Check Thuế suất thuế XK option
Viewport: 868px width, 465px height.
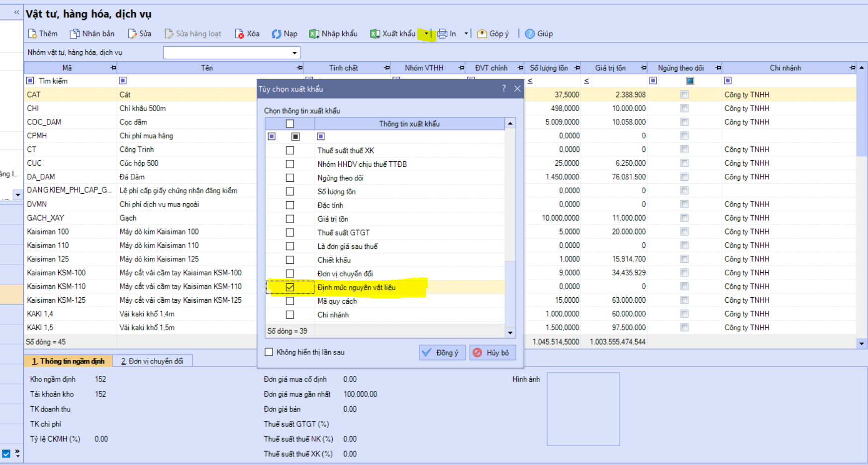pos(290,150)
